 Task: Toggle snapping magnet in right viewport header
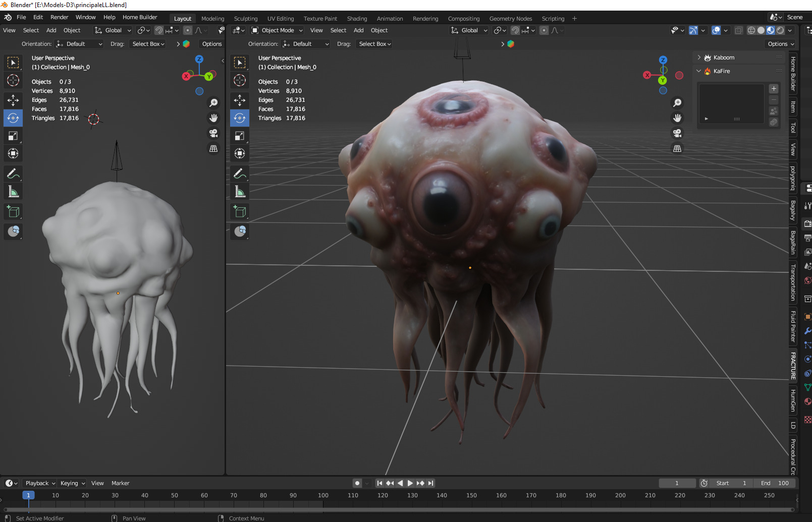click(515, 30)
